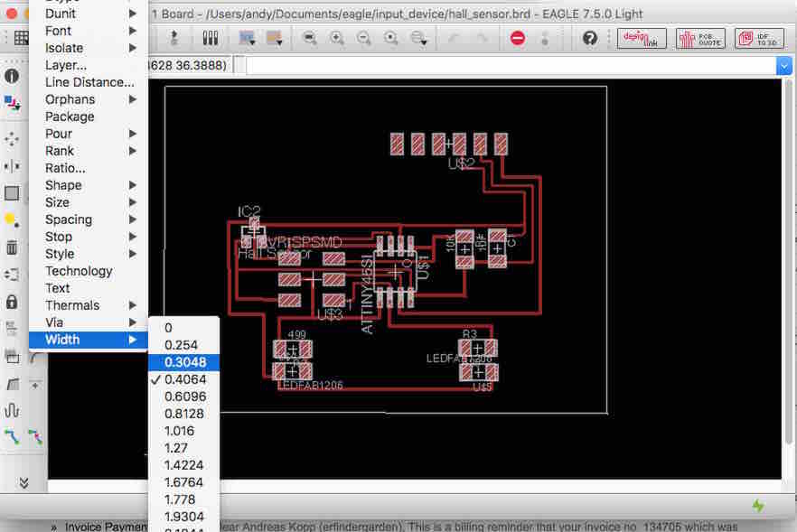Expand the Spacing submenu
797x532 pixels.
coord(89,220)
